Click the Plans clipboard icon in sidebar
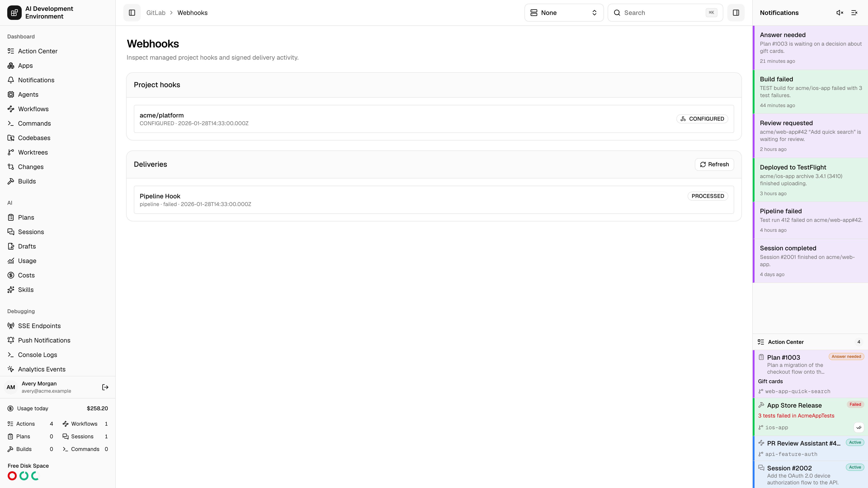 (x=11, y=218)
